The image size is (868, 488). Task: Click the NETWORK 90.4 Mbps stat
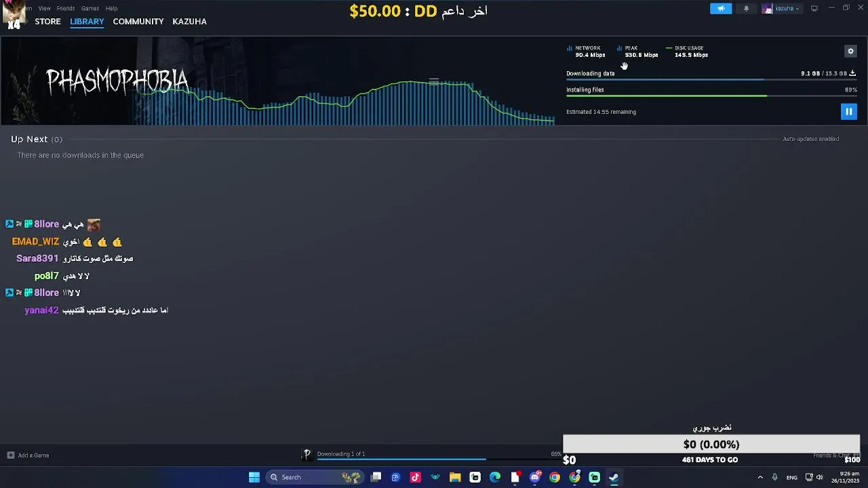pyautogui.click(x=586, y=52)
